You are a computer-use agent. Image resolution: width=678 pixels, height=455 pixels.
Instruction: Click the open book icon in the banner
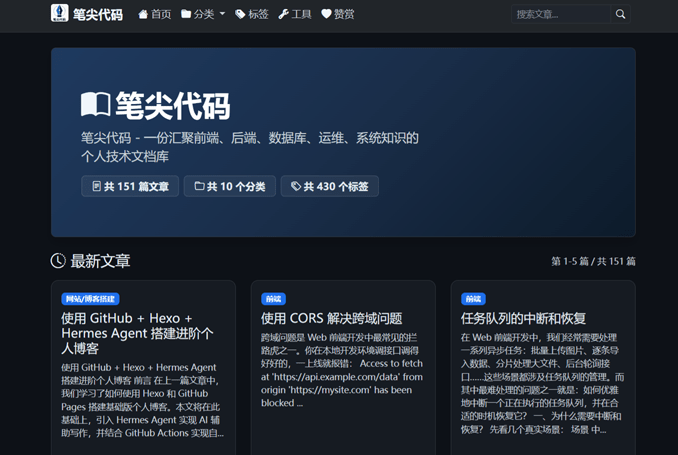coord(96,105)
